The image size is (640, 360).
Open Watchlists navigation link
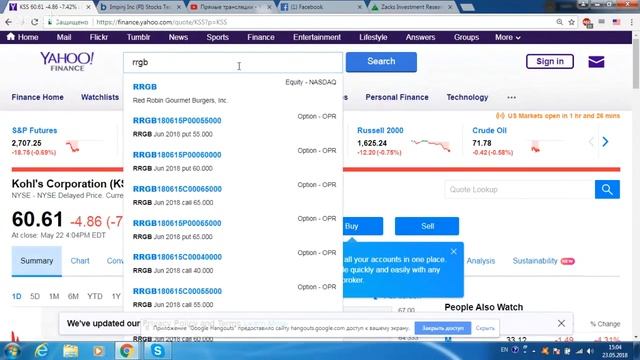(100, 97)
